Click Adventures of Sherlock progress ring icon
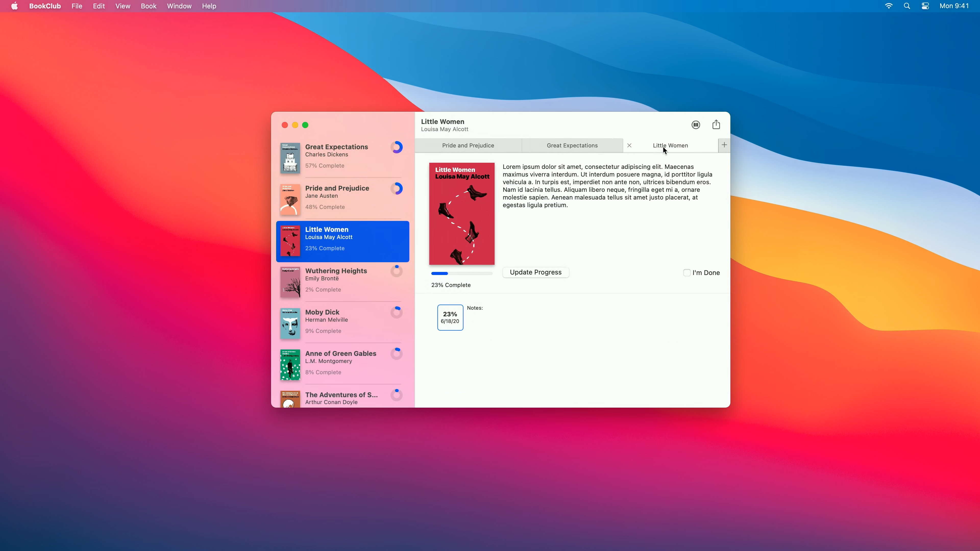The width and height of the screenshot is (980, 551). coord(396,395)
